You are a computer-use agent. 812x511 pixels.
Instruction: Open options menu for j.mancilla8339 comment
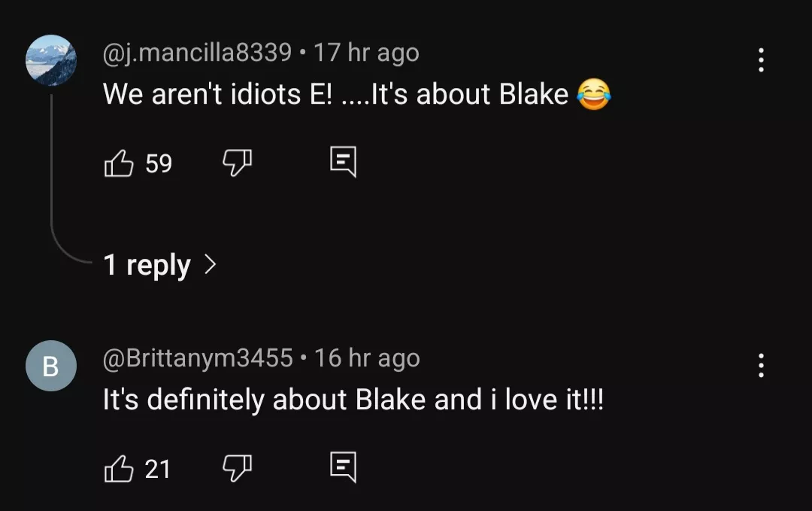(x=761, y=60)
